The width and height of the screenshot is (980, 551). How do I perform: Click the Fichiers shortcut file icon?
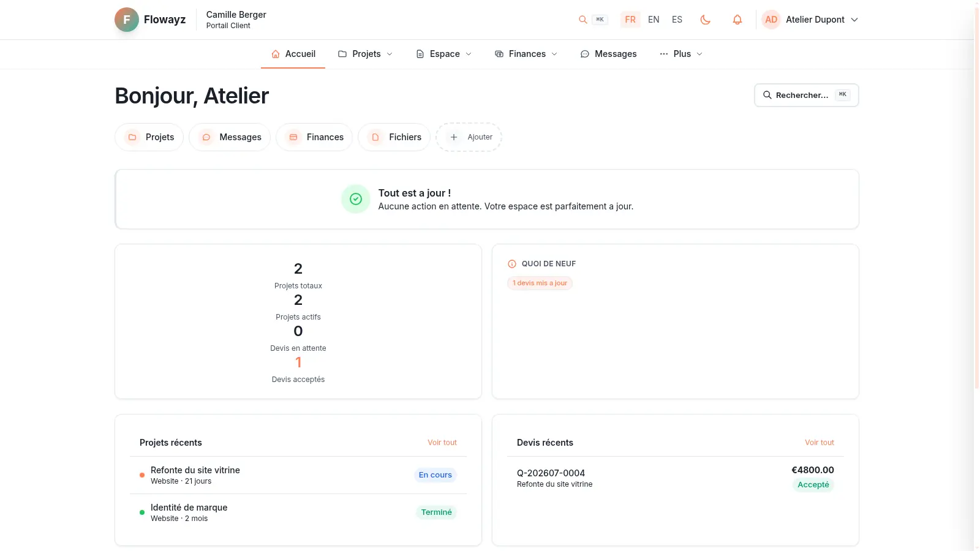[375, 137]
